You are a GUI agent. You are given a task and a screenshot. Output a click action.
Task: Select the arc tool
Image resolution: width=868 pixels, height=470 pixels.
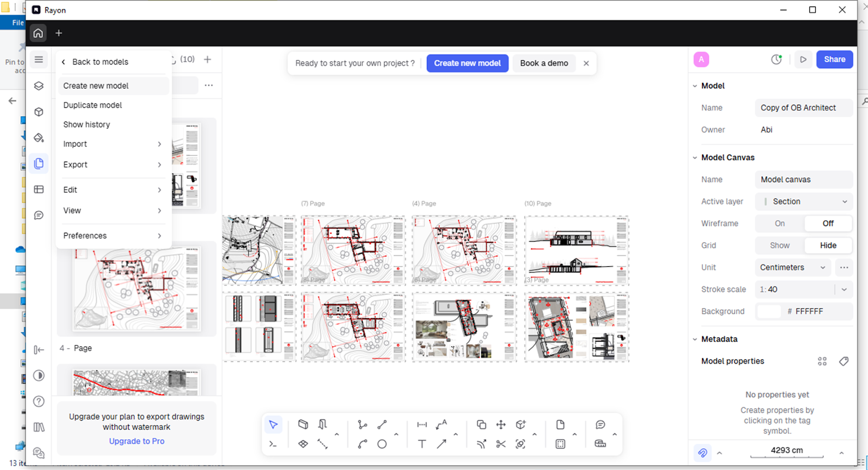[362, 444]
